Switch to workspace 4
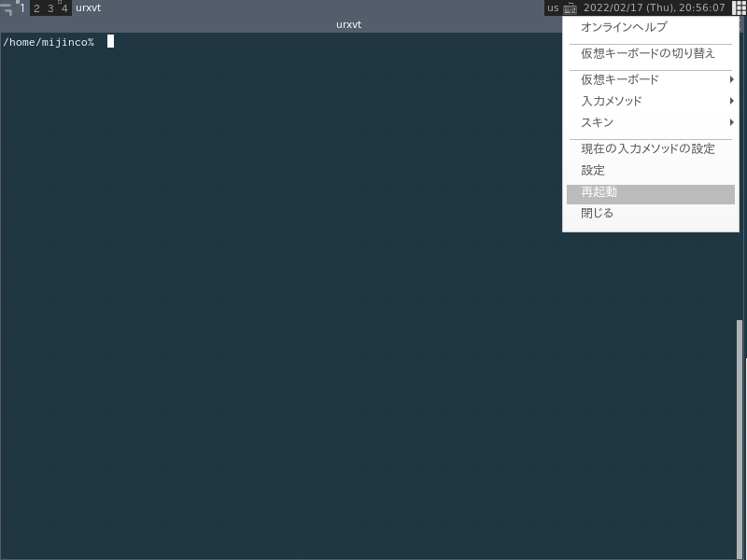The height and width of the screenshot is (560, 747). 64,8
